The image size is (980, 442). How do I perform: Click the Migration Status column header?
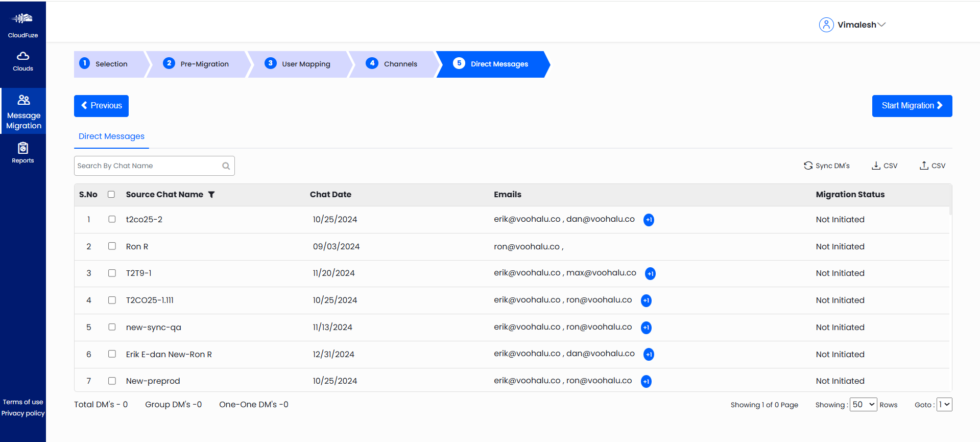850,195
